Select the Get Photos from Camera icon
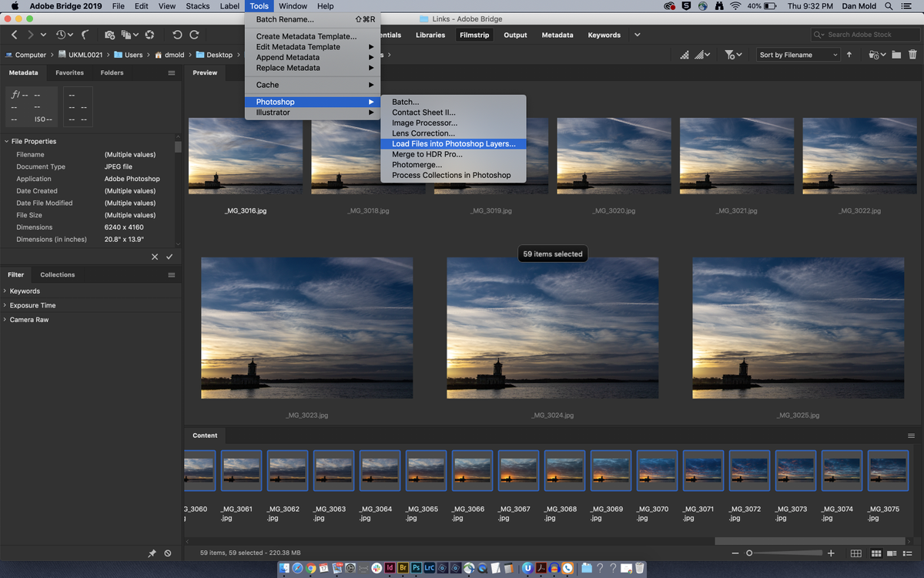Viewport: 924px width, 578px height. point(110,35)
